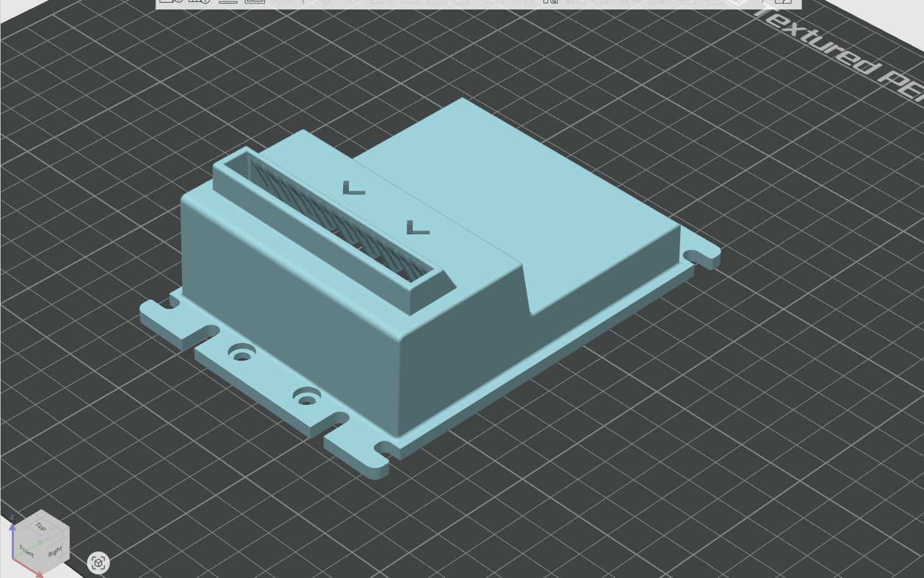Select the Front face of view cube
Screen dimensions: 924x578
click(x=27, y=551)
